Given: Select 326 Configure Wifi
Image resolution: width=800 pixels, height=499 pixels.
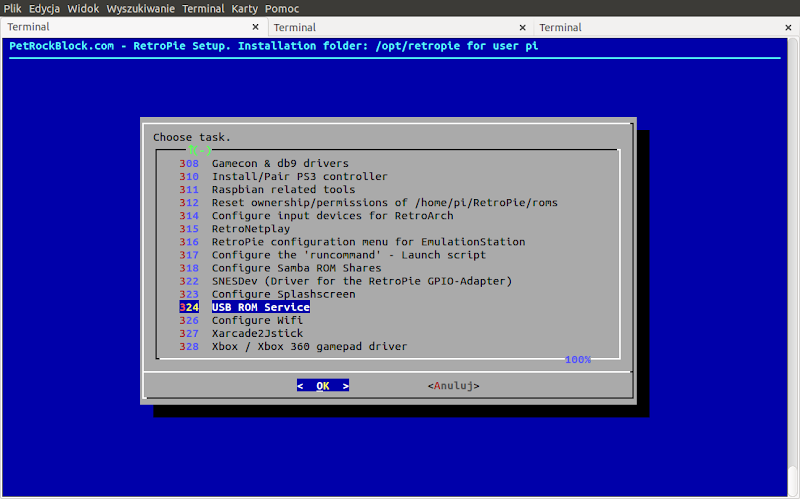Looking at the screenshot, I should point(241,320).
